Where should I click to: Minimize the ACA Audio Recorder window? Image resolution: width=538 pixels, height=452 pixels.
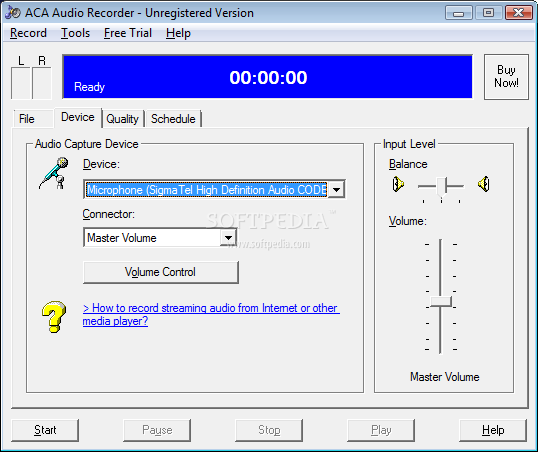click(x=458, y=13)
